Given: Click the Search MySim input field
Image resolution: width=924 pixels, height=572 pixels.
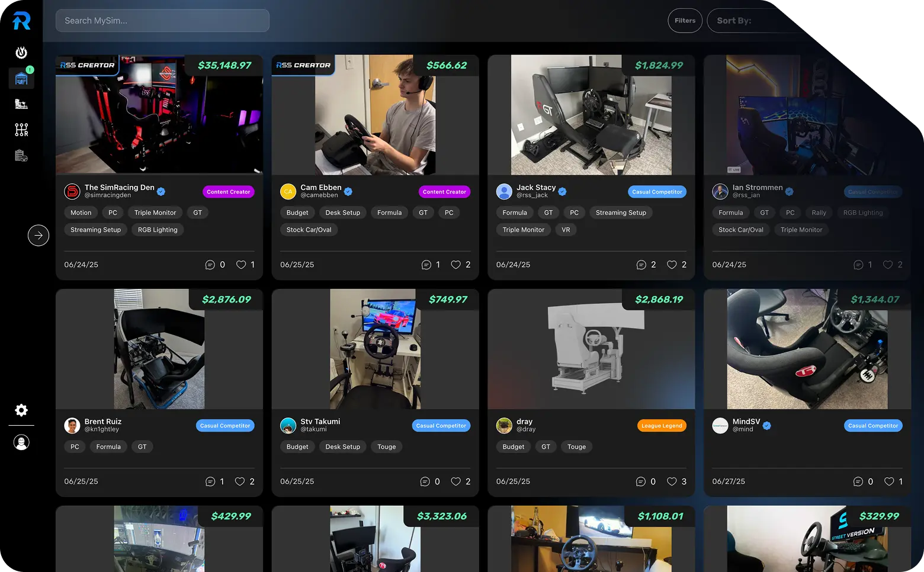Looking at the screenshot, I should [162, 21].
